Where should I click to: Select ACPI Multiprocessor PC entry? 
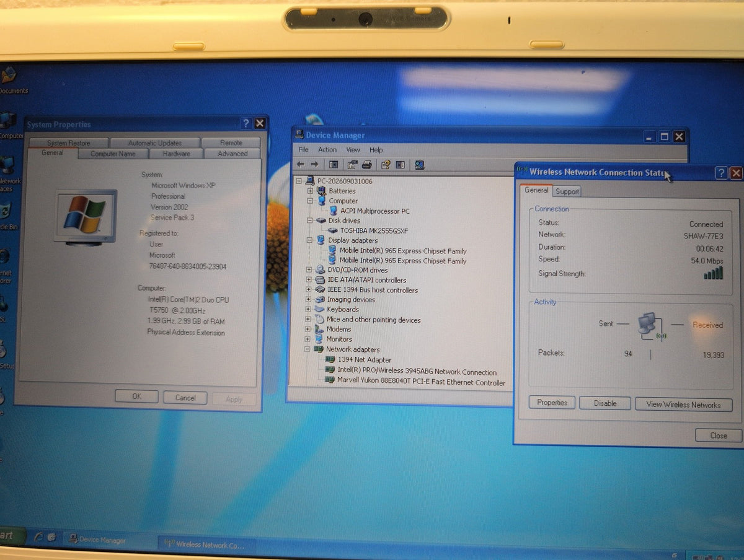[x=374, y=211]
